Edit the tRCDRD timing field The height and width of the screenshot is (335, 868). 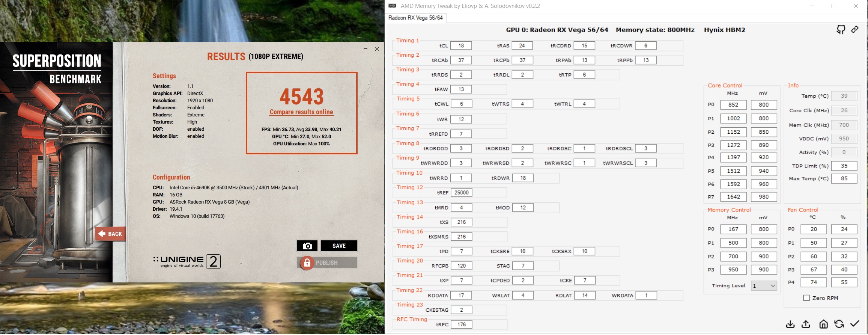pyautogui.click(x=584, y=46)
